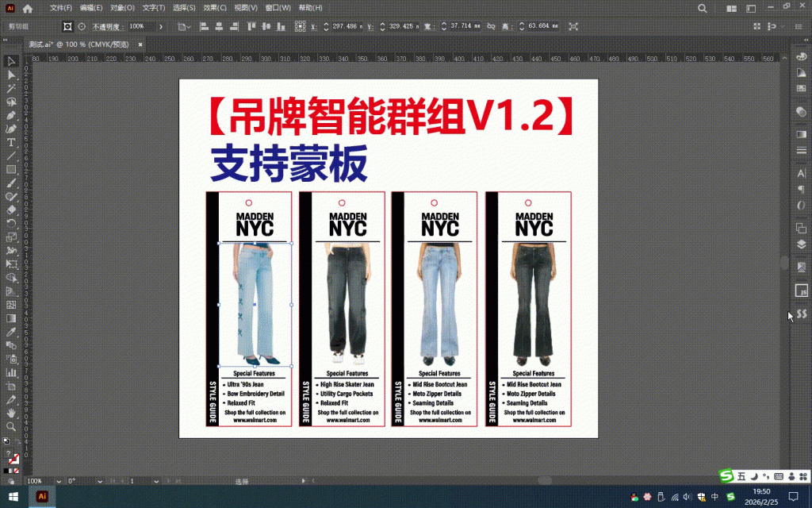Open the rotation angle dropdown
The image size is (812, 508).
pyautogui.click(x=99, y=481)
